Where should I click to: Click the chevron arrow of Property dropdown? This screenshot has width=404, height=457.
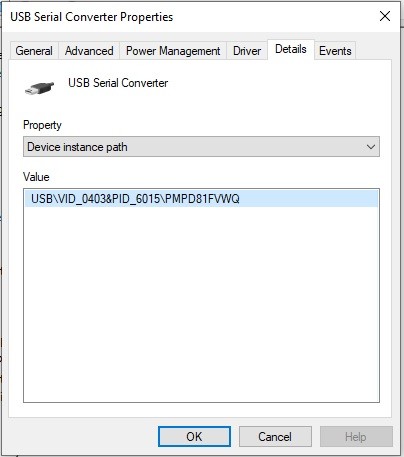(371, 147)
